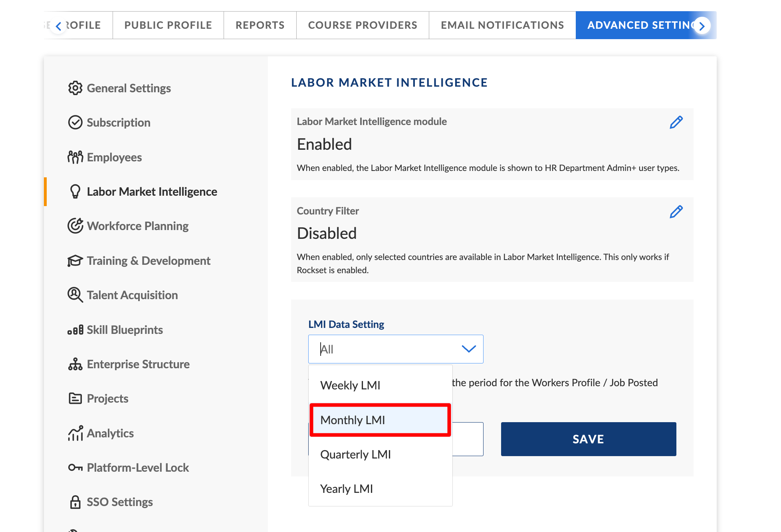The image size is (781, 532).
Task: Click the Subscription checkmark icon
Action: click(75, 122)
